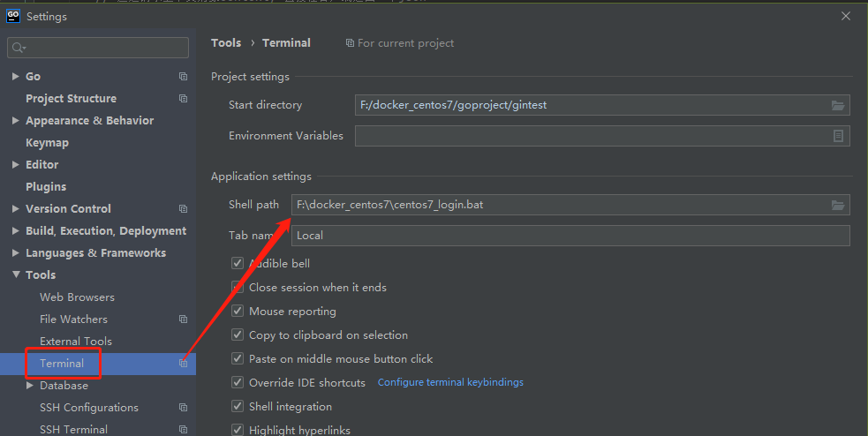Viewport: 868px width, 436px height.
Task: Toggle Paste on middle mouse button click
Action: click(x=238, y=358)
